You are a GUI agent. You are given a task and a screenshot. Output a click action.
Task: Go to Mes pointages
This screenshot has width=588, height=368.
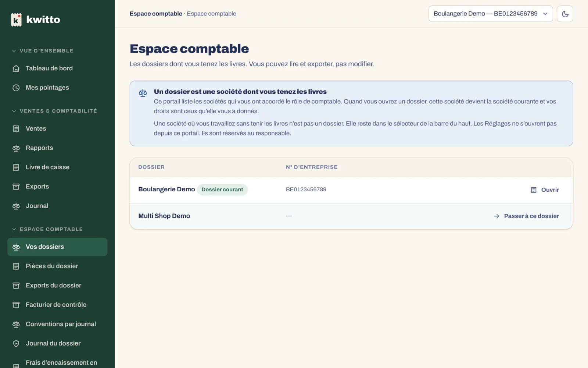pos(57,88)
